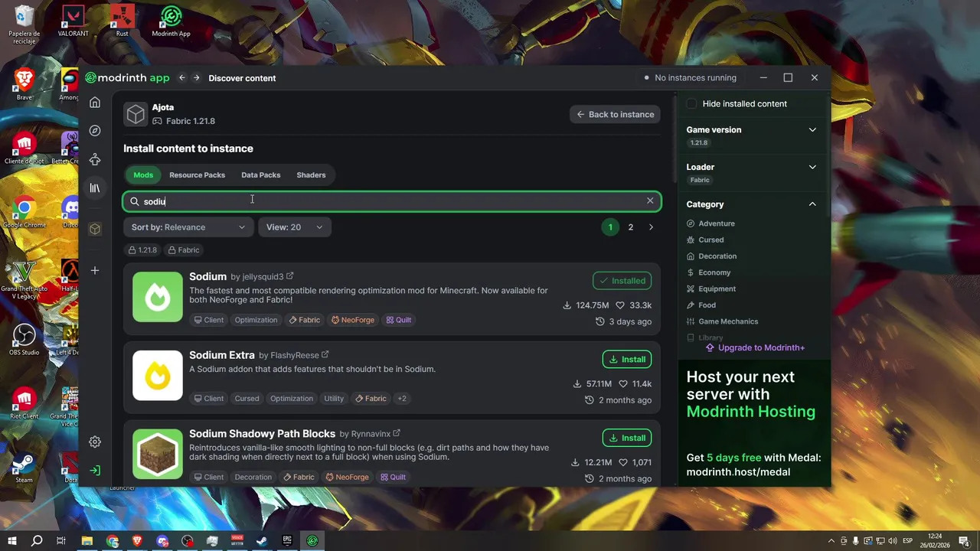
Task: Remove the Fabric filter chip below search
Action: tap(184, 250)
